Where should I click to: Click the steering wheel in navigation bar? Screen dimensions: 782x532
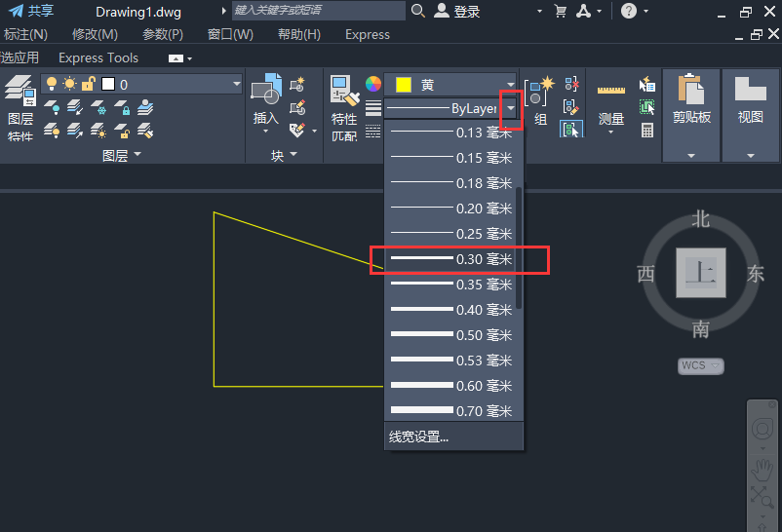coord(762,429)
